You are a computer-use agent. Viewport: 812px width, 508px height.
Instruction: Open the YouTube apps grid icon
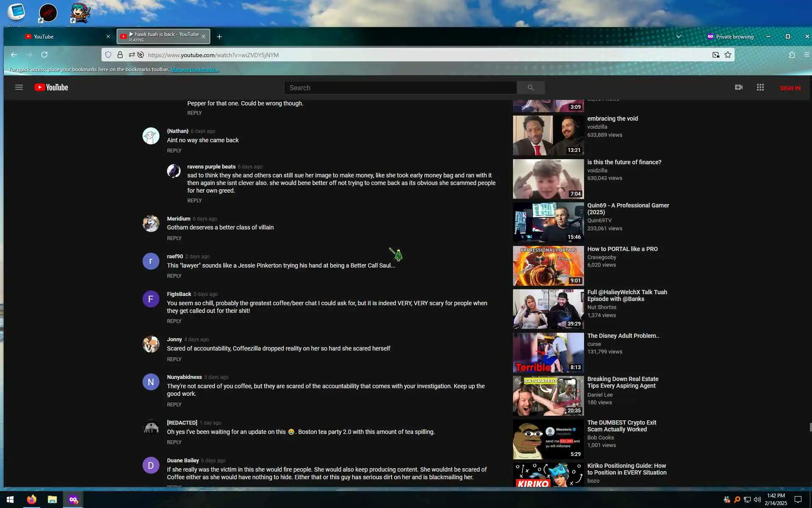760,87
